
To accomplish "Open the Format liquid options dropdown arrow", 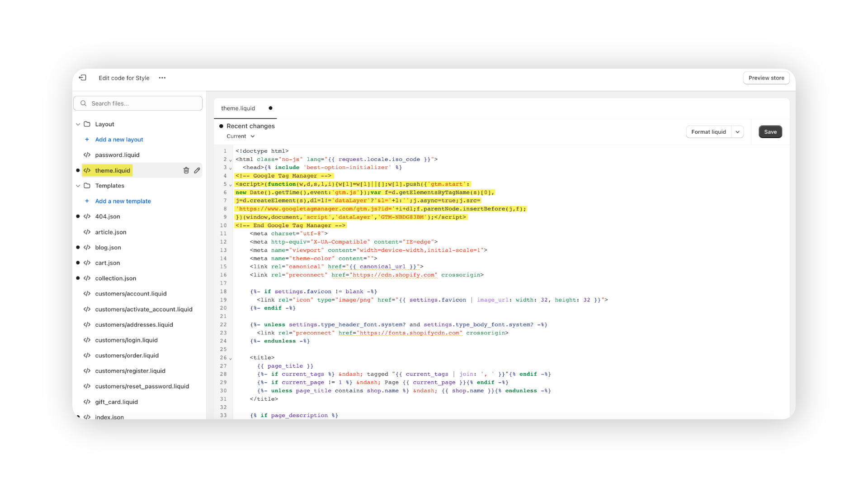I will (x=737, y=132).
